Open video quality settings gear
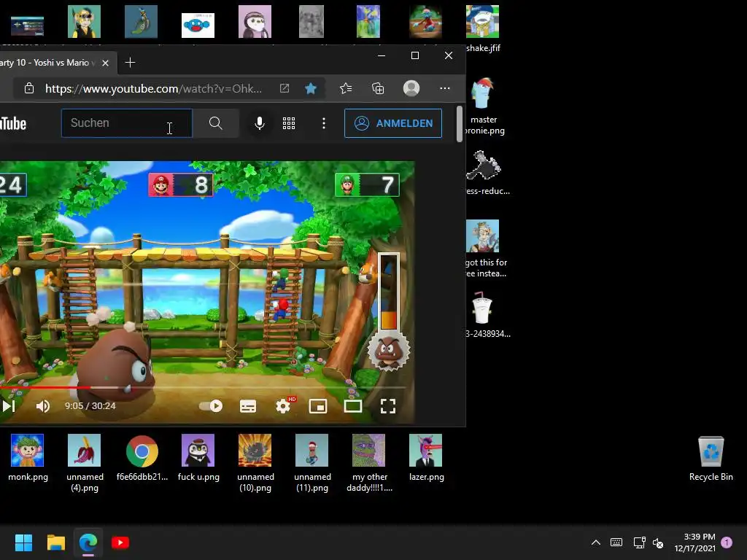Screen dimensions: 747x560 pos(283,405)
